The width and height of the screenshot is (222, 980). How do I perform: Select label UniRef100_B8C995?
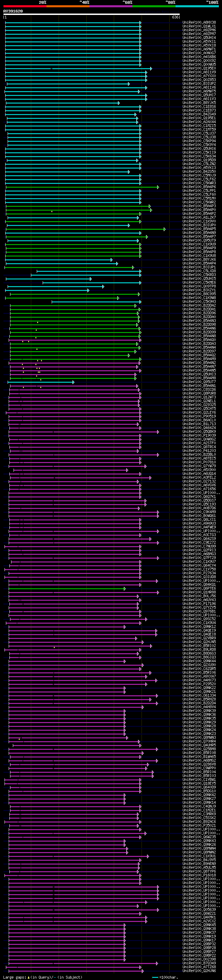pos(199,294)
